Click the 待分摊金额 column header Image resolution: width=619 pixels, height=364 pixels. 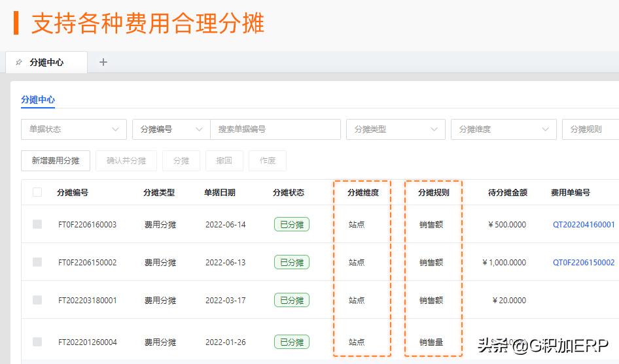pyautogui.click(x=508, y=192)
